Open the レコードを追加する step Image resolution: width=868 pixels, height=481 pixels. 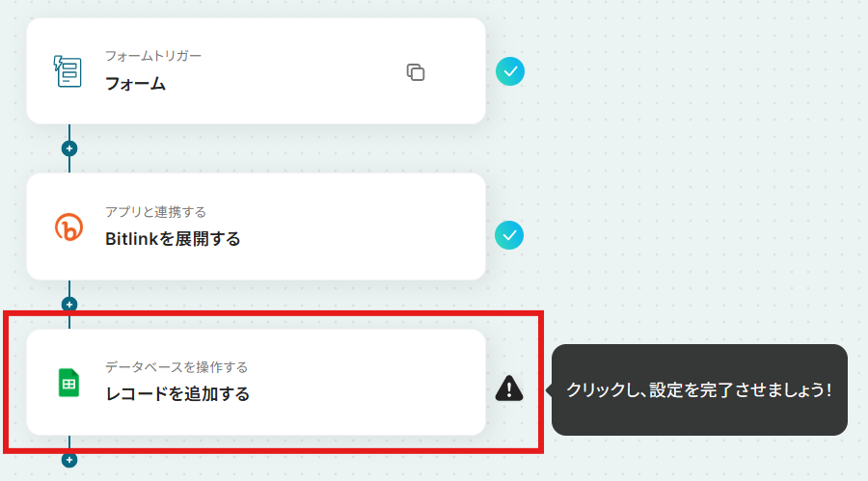(x=257, y=382)
